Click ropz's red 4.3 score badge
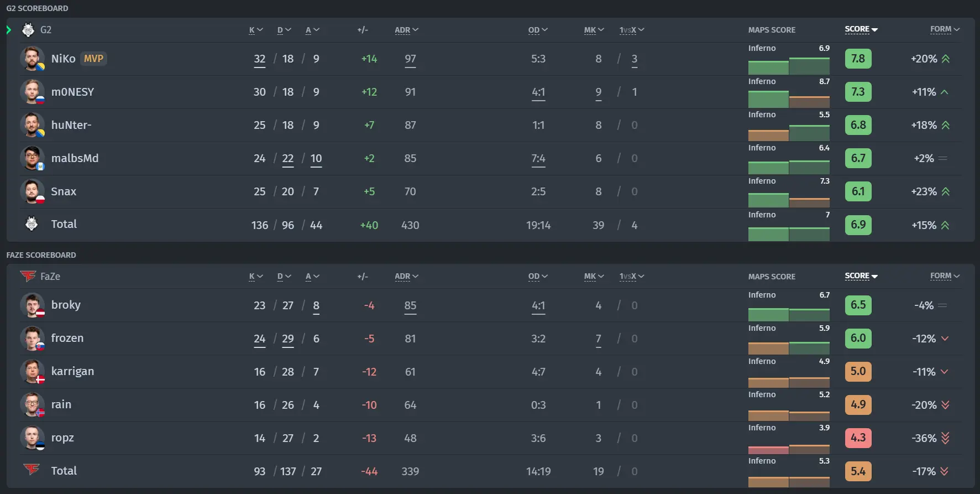 coord(858,438)
